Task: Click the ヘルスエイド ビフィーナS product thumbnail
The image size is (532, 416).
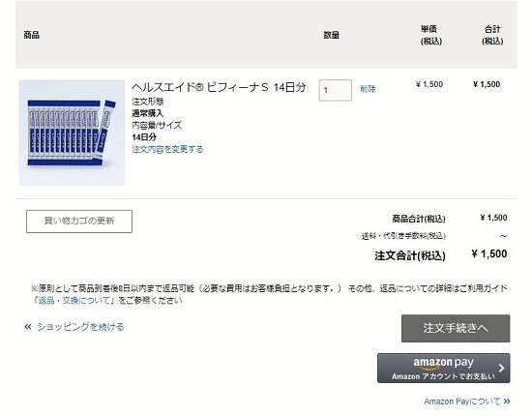Action: (72, 133)
